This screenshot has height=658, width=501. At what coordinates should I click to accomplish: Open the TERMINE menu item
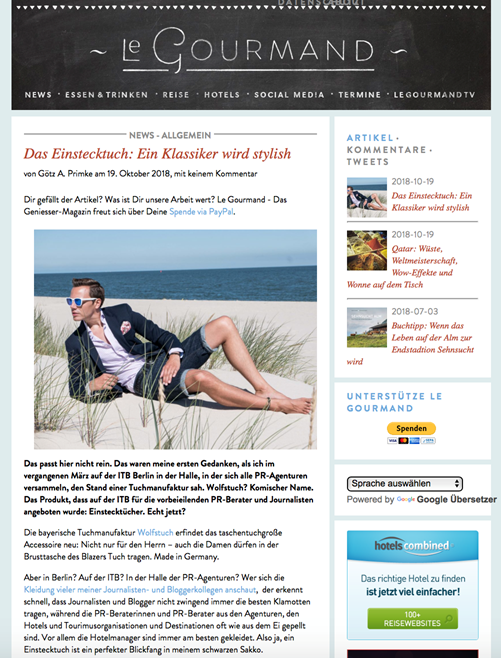(x=360, y=95)
